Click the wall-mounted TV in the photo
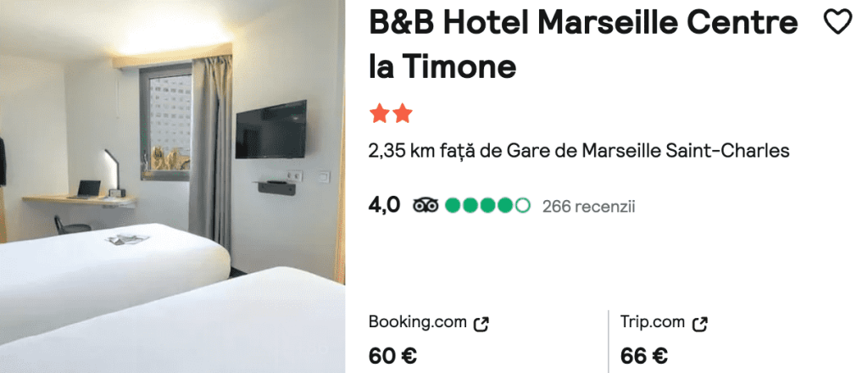The image size is (868, 373). (x=270, y=130)
